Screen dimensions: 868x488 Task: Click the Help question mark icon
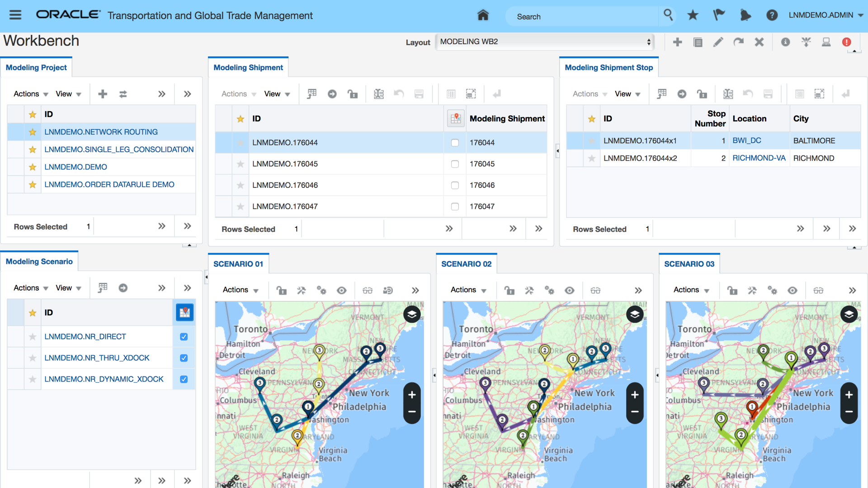click(x=772, y=15)
